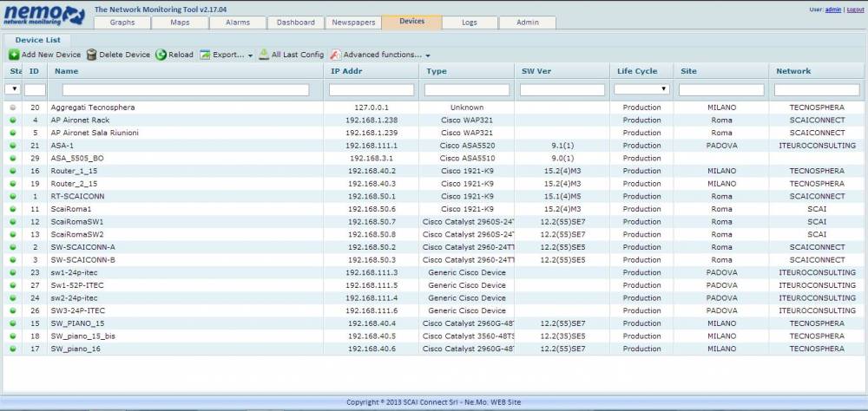
Task: Open the Life Cycle filter dropdown
Action: click(x=641, y=89)
